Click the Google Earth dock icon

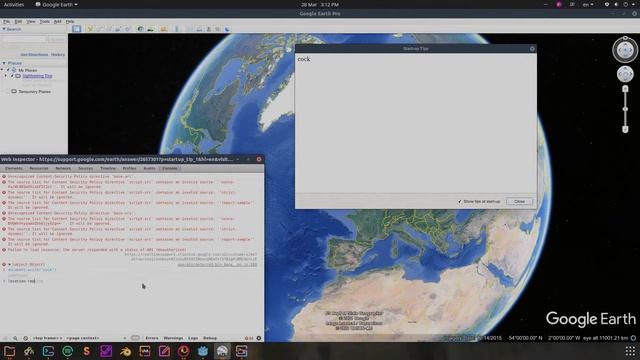click(222, 351)
